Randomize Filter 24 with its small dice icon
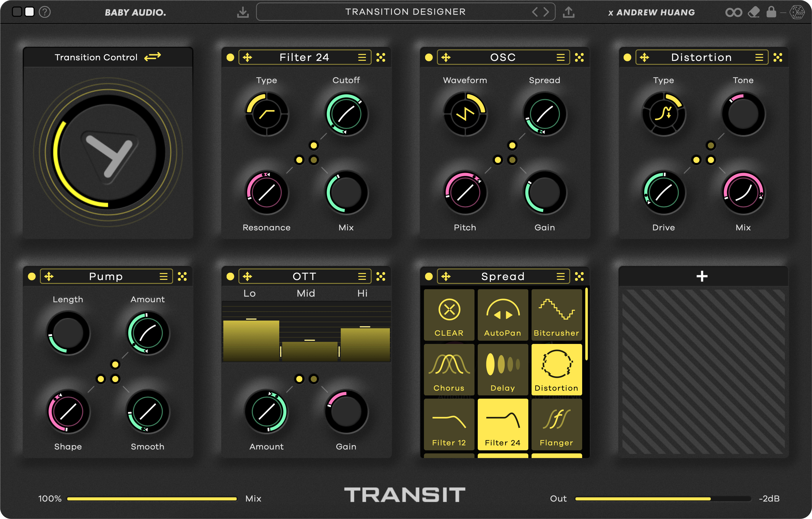Image resolution: width=812 pixels, height=519 pixels. coord(381,57)
